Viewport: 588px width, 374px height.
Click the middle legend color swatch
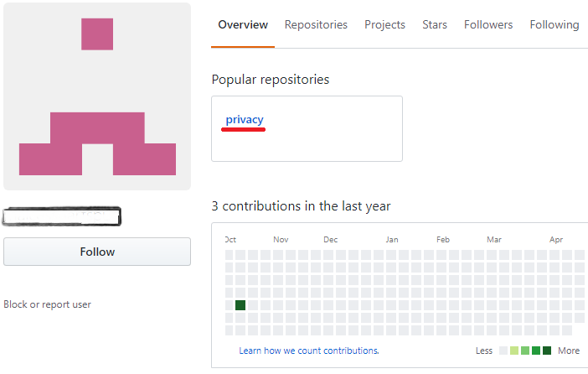[x=525, y=351]
